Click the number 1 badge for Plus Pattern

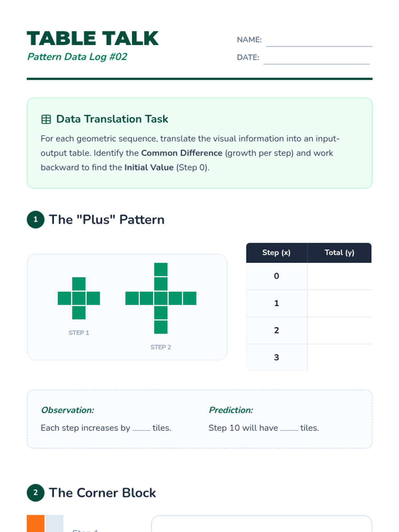[36, 219]
